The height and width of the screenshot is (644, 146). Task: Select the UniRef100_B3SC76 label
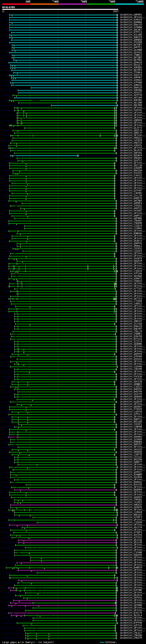point(131,613)
